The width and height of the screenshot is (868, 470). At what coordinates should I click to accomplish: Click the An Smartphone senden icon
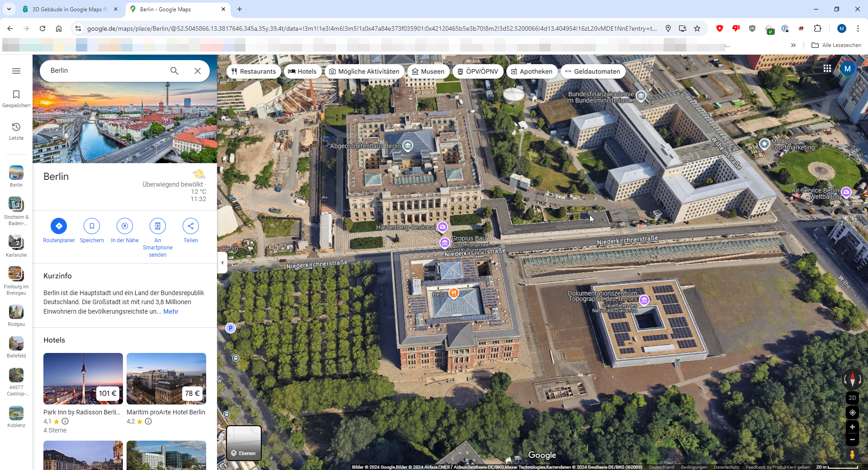click(157, 226)
